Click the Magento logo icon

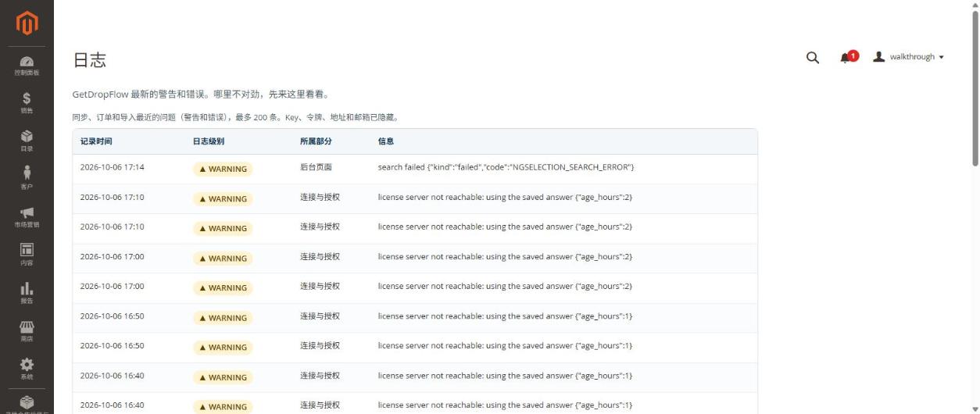click(x=27, y=22)
